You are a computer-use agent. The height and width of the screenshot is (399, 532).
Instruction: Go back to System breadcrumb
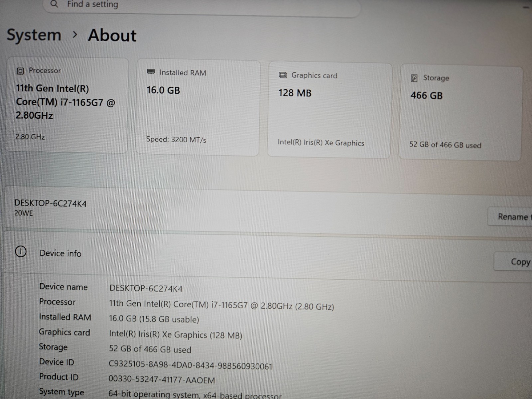pyautogui.click(x=34, y=35)
